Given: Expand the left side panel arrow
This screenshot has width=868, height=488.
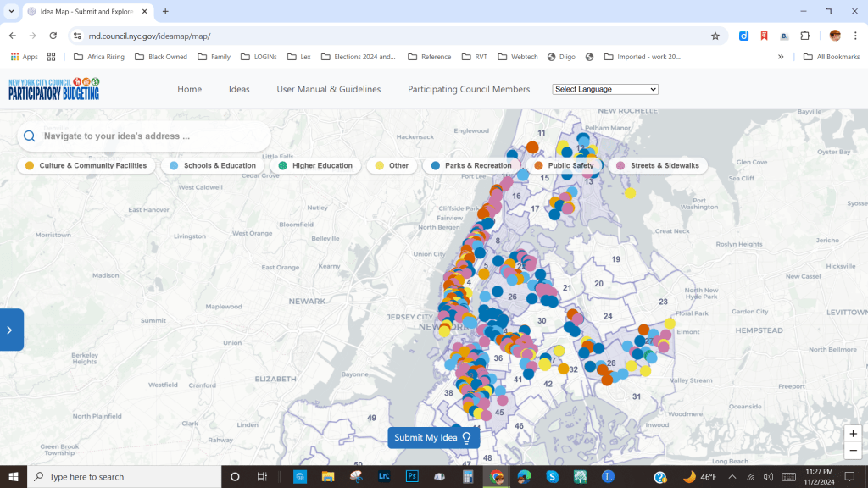Looking at the screenshot, I should 10,330.
